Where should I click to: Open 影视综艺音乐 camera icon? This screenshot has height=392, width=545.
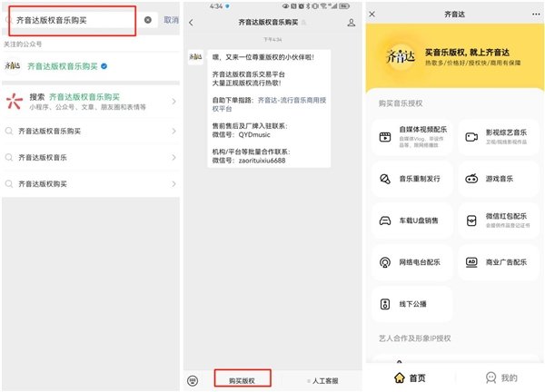pos(471,137)
